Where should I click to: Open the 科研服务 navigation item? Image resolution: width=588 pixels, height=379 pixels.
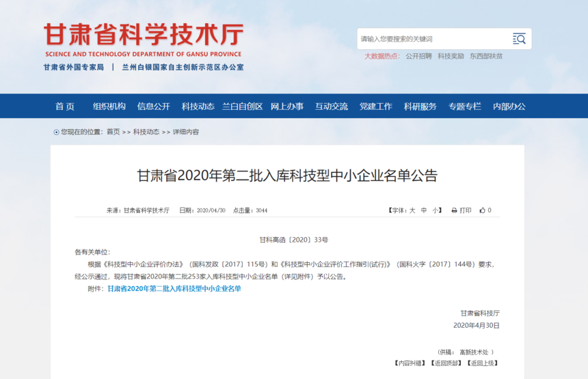point(420,107)
